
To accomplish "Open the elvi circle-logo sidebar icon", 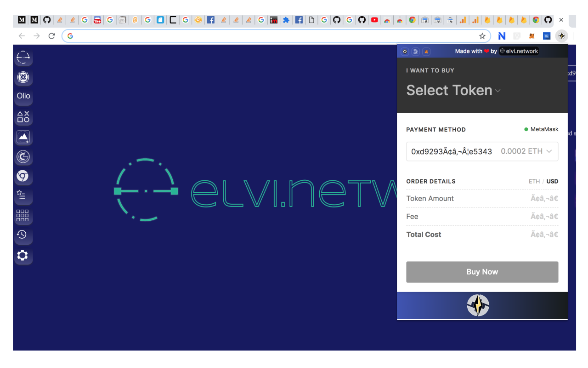I will click(23, 57).
